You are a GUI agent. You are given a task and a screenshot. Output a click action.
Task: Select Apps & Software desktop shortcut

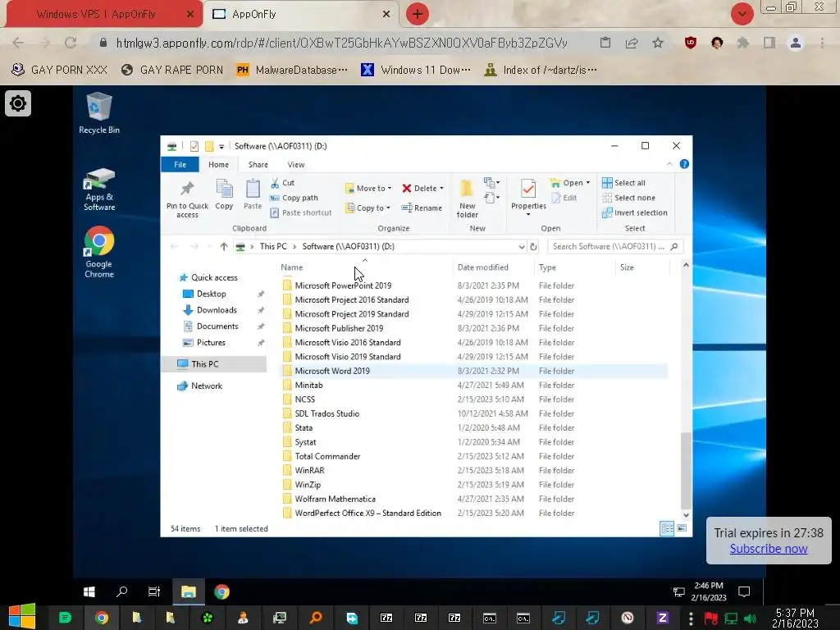click(x=99, y=189)
